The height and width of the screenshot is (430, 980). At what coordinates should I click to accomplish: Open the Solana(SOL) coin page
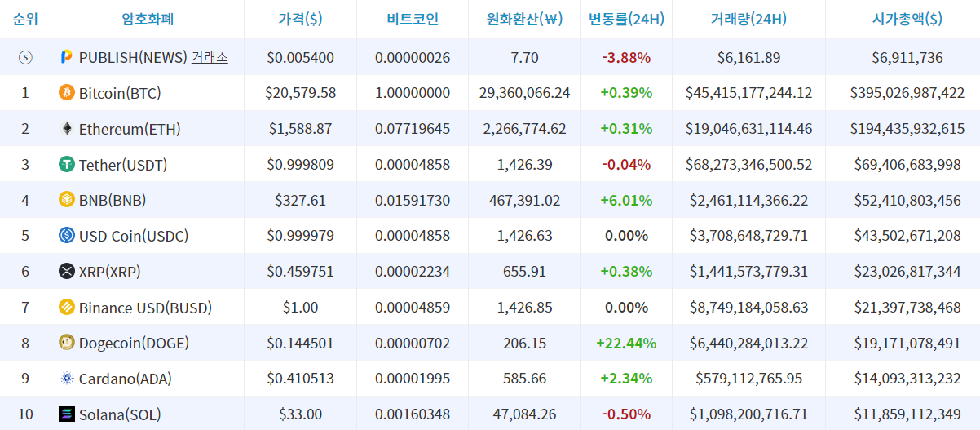[120, 414]
